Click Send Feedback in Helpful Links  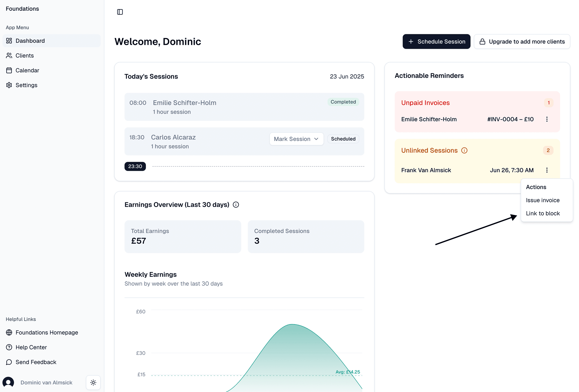tap(36, 362)
